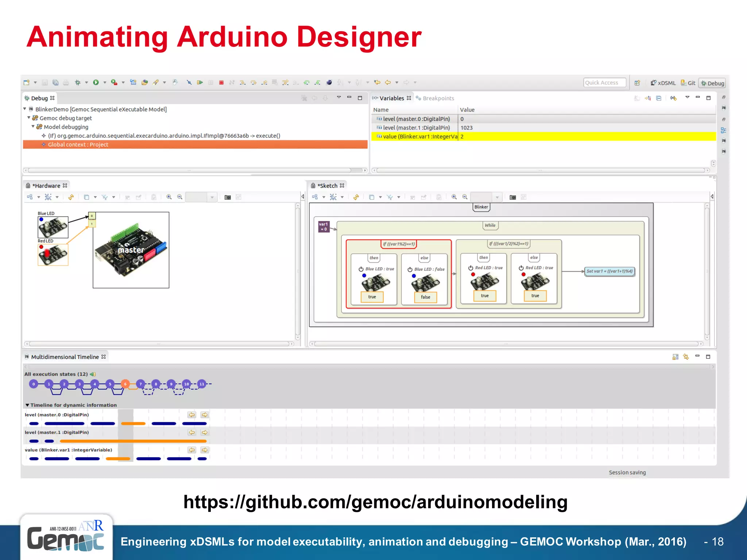Image resolution: width=747 pixels, height=560 pixels.
Task: Click the New wizard icon in main toolbar
Action: (26, 82)
